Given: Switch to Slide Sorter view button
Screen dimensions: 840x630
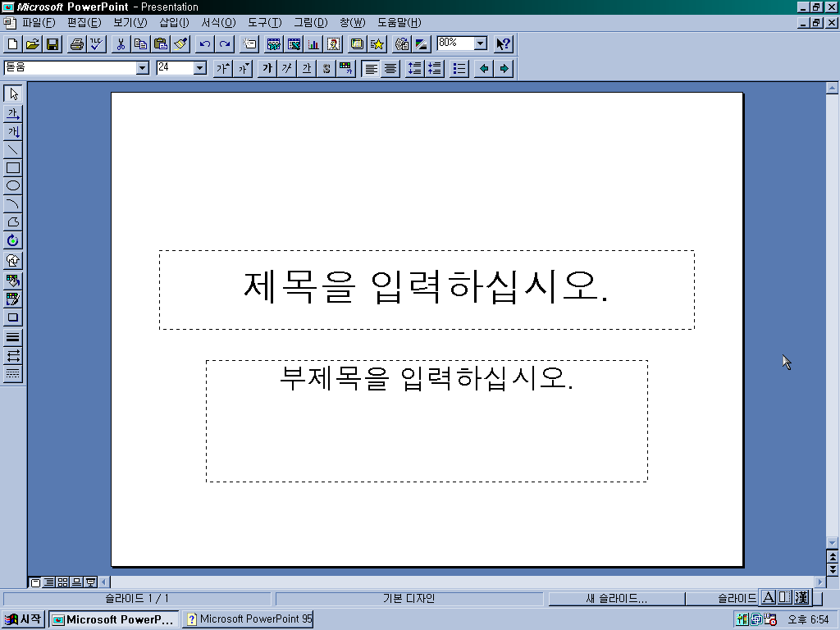Looking at the screenshot, I should [x=62, y=582].
